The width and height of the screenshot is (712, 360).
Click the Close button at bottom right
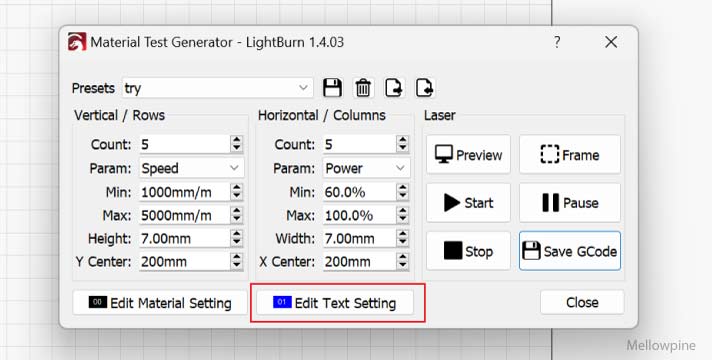pyautogui.click(x=582, y=302)
